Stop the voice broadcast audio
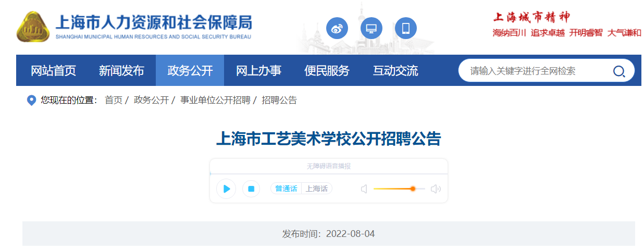Image resolution: width=644 pixels, height=251 pixels. pyautogui.click(x=251, y=189)
